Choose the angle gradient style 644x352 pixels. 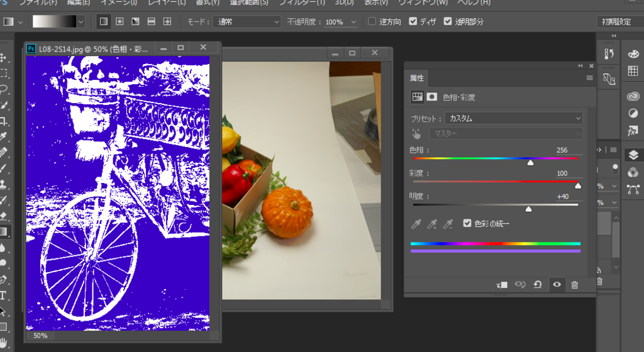click(x=135, y=21)
